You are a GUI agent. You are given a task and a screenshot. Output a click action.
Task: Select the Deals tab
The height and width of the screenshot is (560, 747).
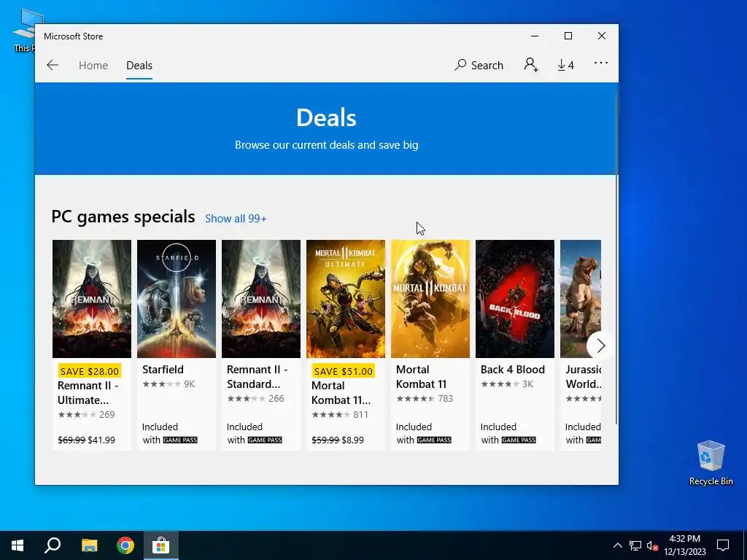coord(139,65)
